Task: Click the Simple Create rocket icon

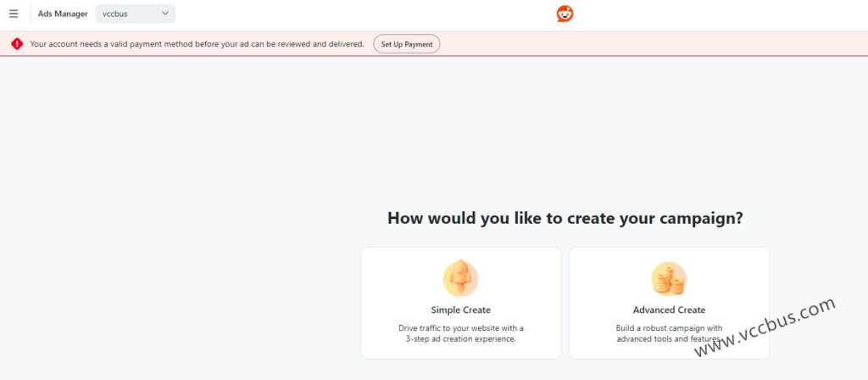Action: tap(460, 278)
